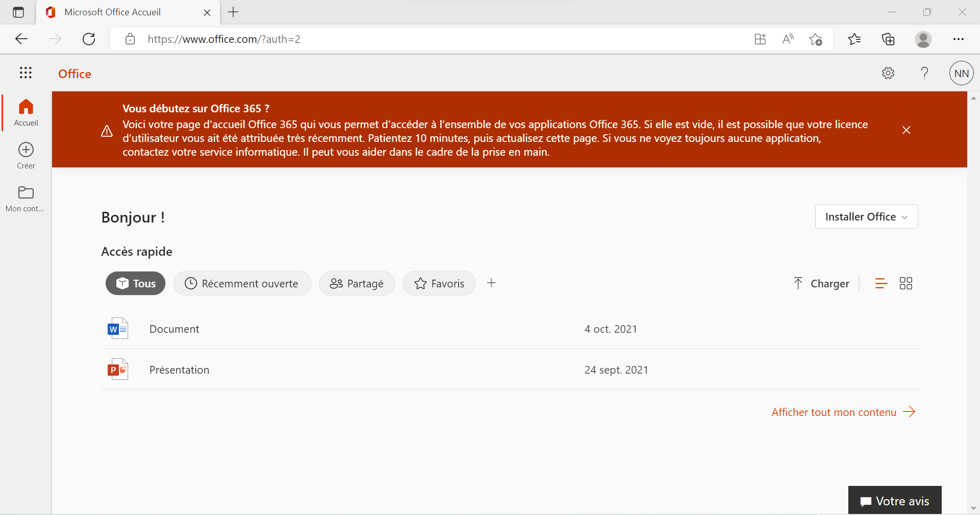Click date 4 oct. 2021

(x=610, y=329)
